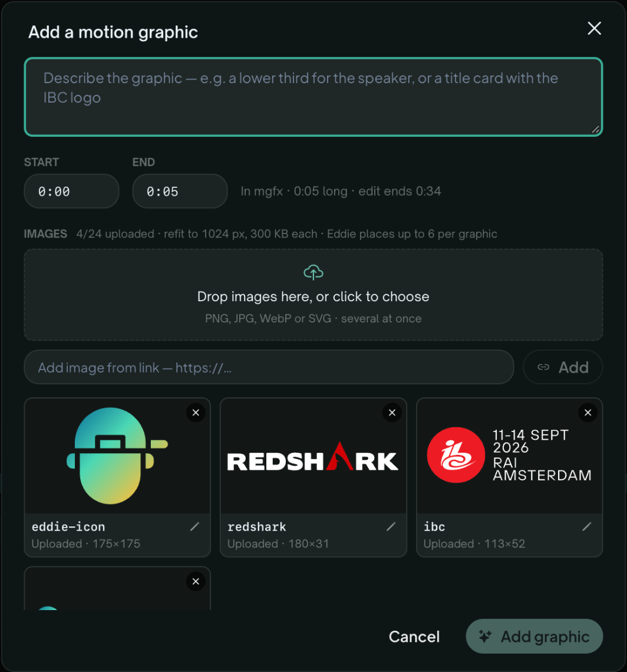627x672 pixels.
Task: Click the START time field 0:00
Action: click(x=71, y=191)
